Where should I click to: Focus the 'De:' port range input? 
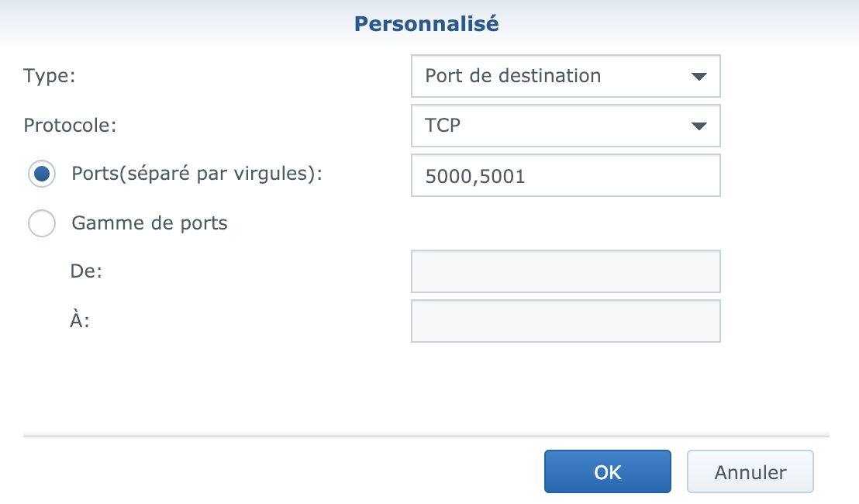pyautogui.click(x=565, y=271)
